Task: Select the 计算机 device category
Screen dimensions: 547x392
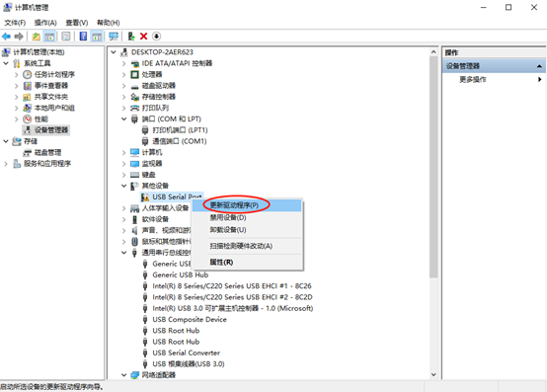Action: [x=152, y=152]
